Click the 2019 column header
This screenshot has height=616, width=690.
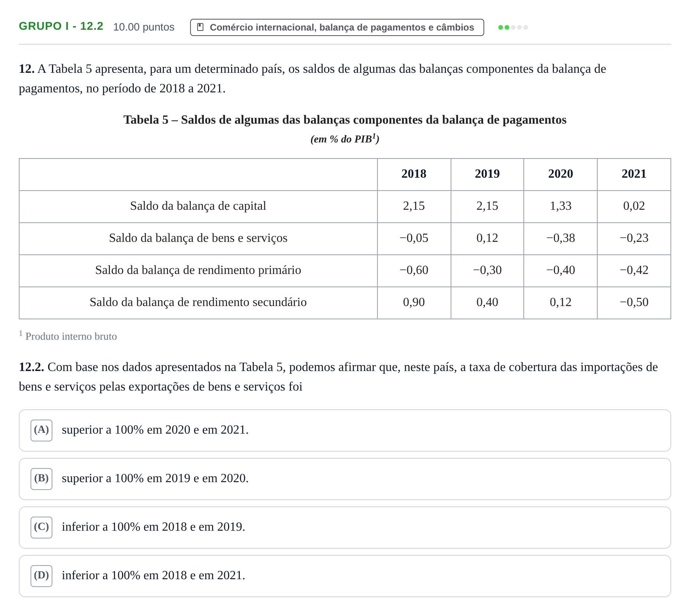[x=487, y=174]
